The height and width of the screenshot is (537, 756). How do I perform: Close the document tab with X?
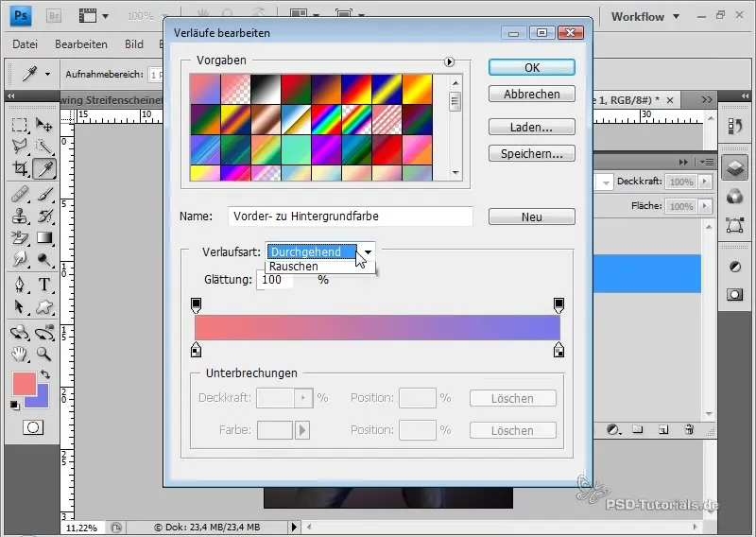[670, 100]
